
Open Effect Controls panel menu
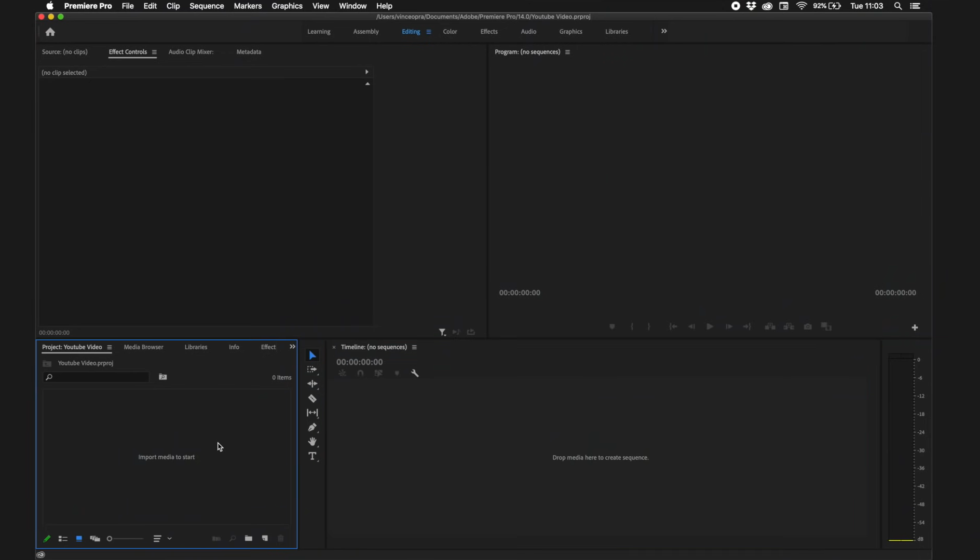154,52
